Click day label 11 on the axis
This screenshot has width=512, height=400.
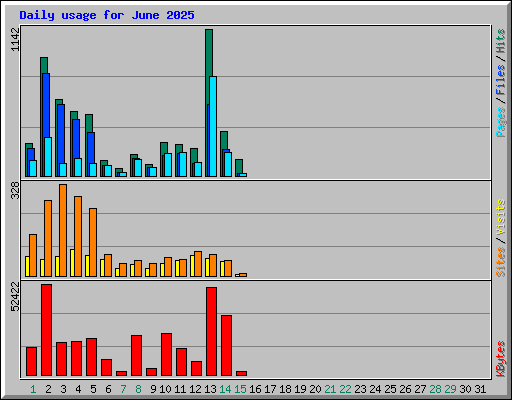point(180,389)
